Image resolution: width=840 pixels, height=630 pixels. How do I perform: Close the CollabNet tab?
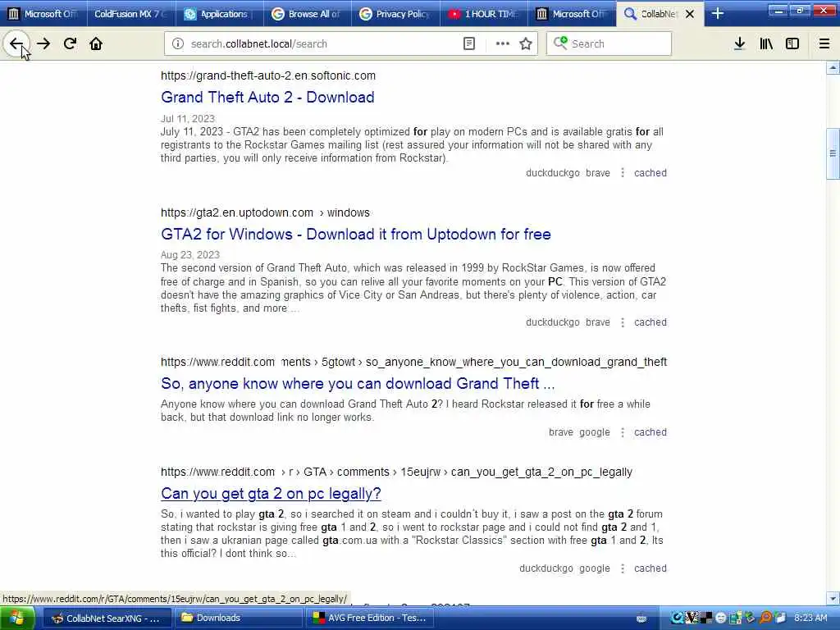[x=690, y=14]
